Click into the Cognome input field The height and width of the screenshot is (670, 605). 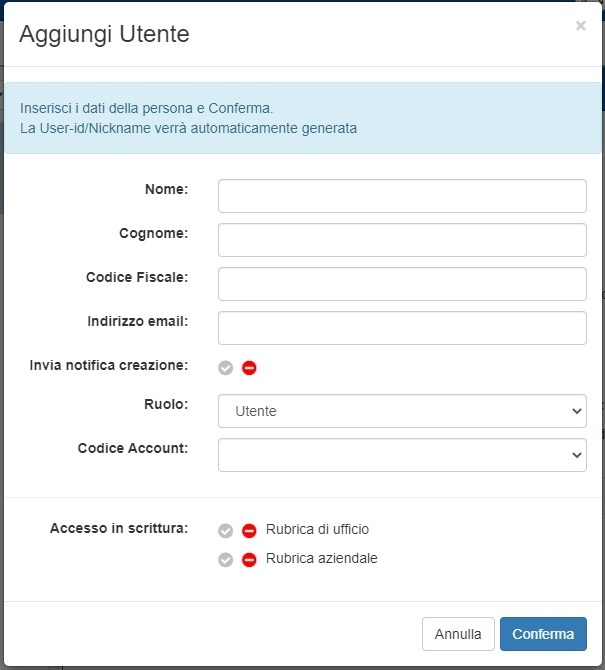401,240
